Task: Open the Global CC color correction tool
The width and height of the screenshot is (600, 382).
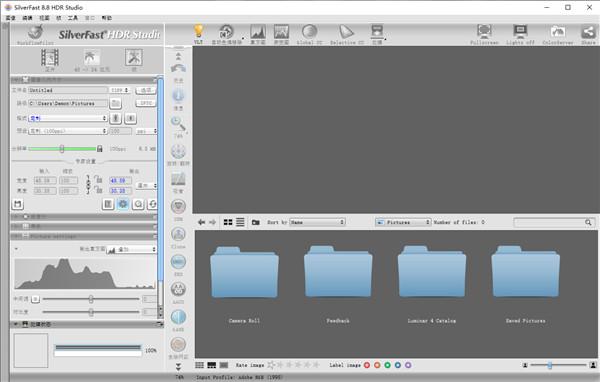Action: tap(309, 32)
